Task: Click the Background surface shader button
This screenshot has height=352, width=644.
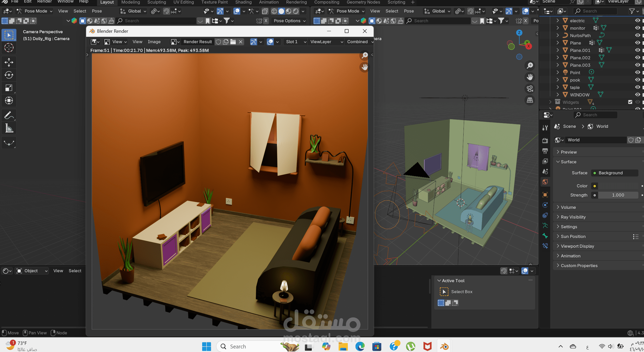Action: tap(614, 173)
